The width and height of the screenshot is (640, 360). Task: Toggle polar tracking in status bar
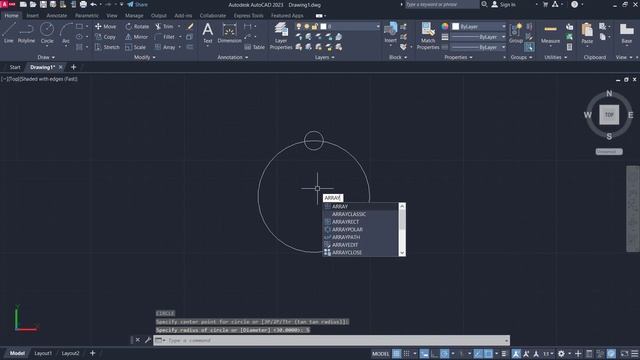pos(444,353)
